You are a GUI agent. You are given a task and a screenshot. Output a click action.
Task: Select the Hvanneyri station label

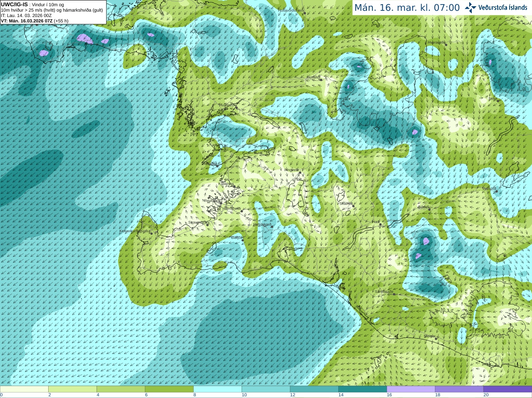(x=227, y=105)
